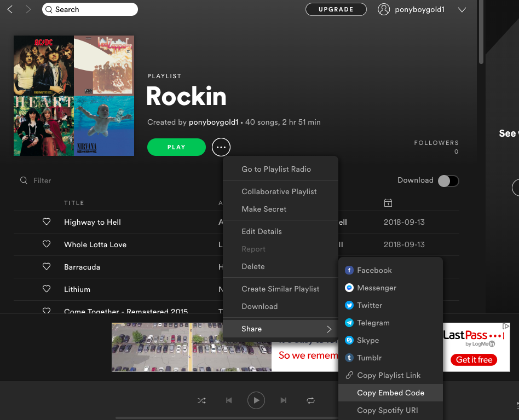Click the parking lot ad image
The height and width of the screenshot is (420, 519).
click(192, 347)
